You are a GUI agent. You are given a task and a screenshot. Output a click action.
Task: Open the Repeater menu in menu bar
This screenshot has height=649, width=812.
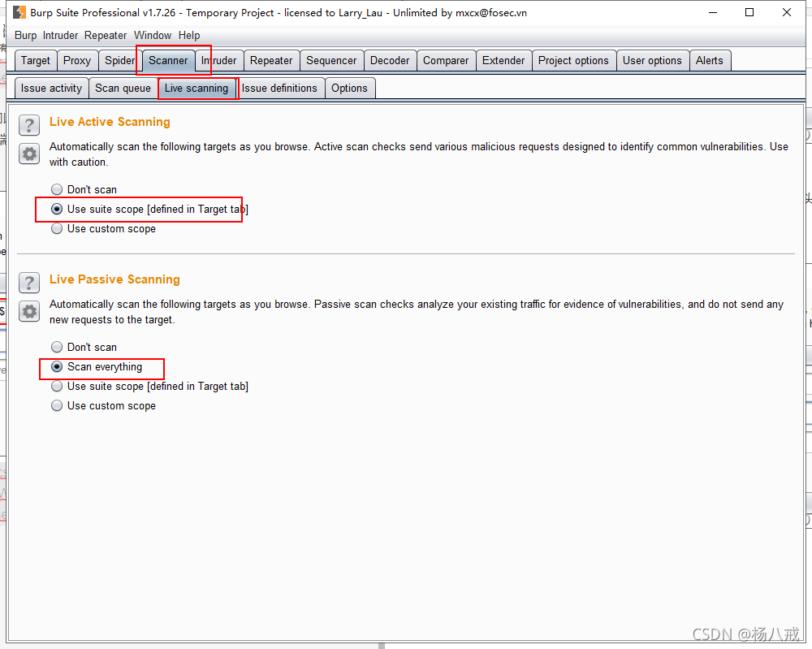106,35
